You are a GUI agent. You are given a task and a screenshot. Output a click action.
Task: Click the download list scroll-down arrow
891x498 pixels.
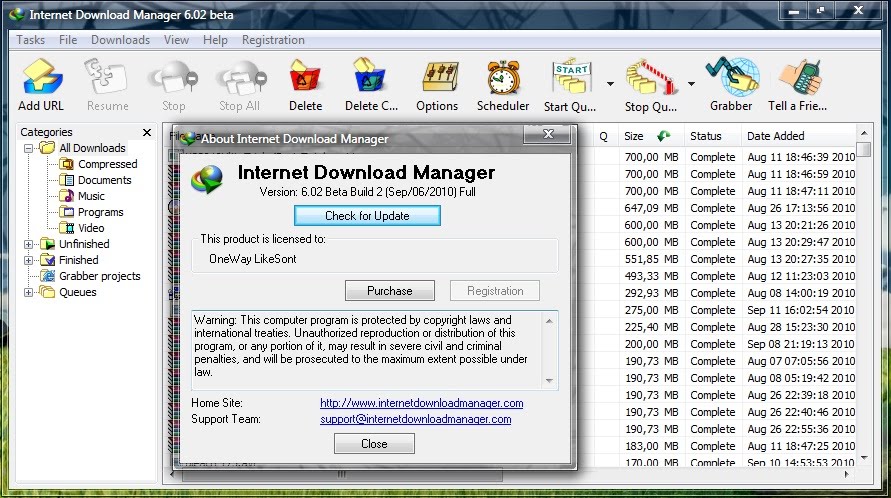[x=864, y=458]
